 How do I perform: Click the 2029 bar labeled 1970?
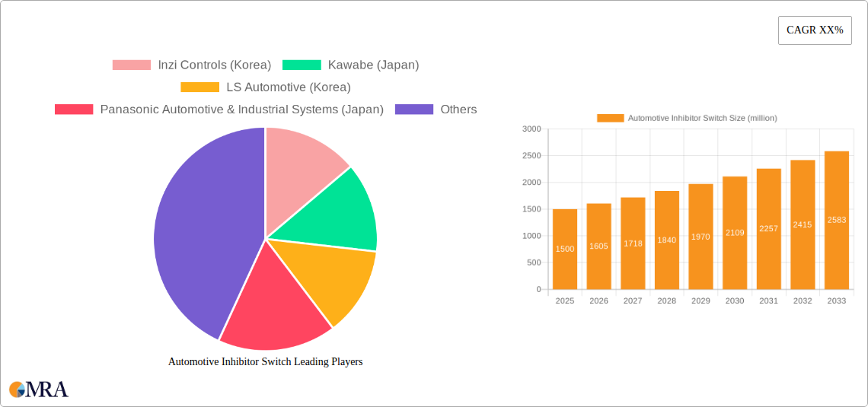click(700, 237)
